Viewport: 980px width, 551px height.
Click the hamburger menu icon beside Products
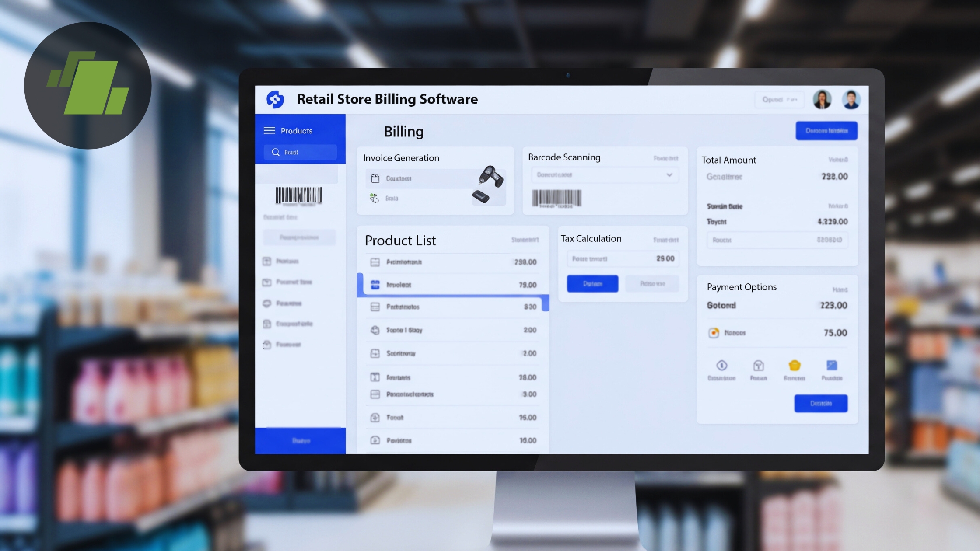point(269,131)
